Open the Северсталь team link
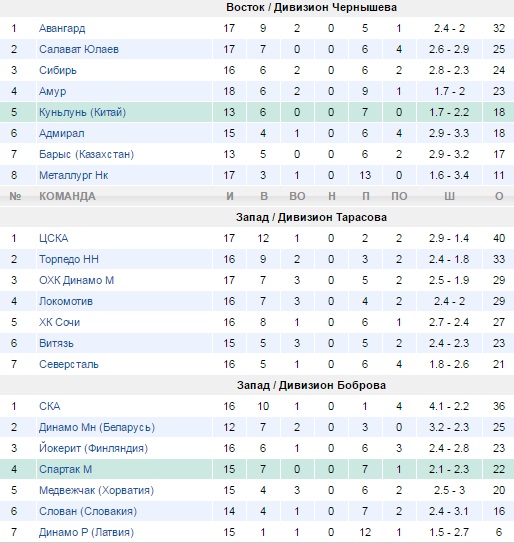 (x=69, y=364)
